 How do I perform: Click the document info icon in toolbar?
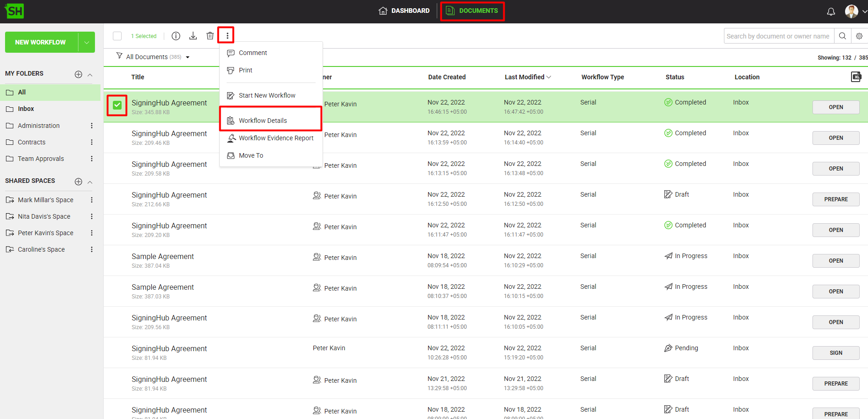176,36
